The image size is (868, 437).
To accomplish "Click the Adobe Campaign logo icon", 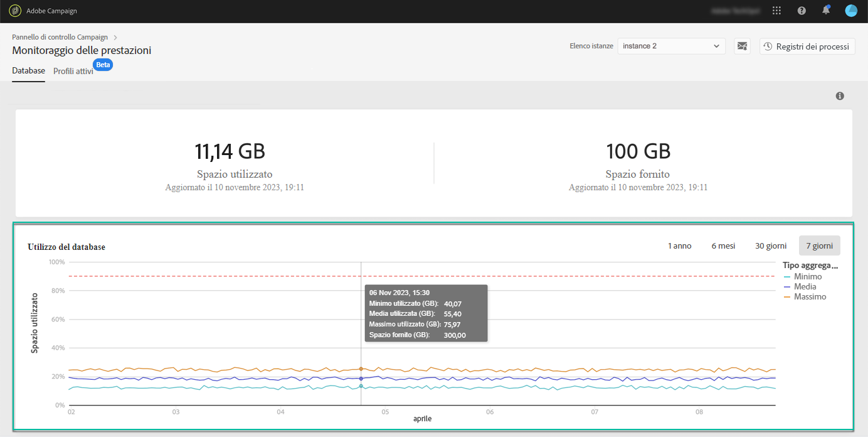I will 15,11.
